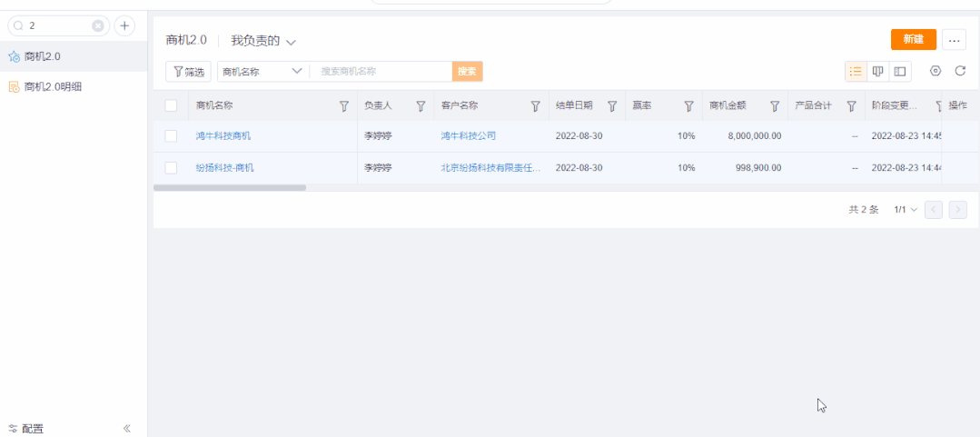Go to next page

pyautogui.click(x=957, y=210)
